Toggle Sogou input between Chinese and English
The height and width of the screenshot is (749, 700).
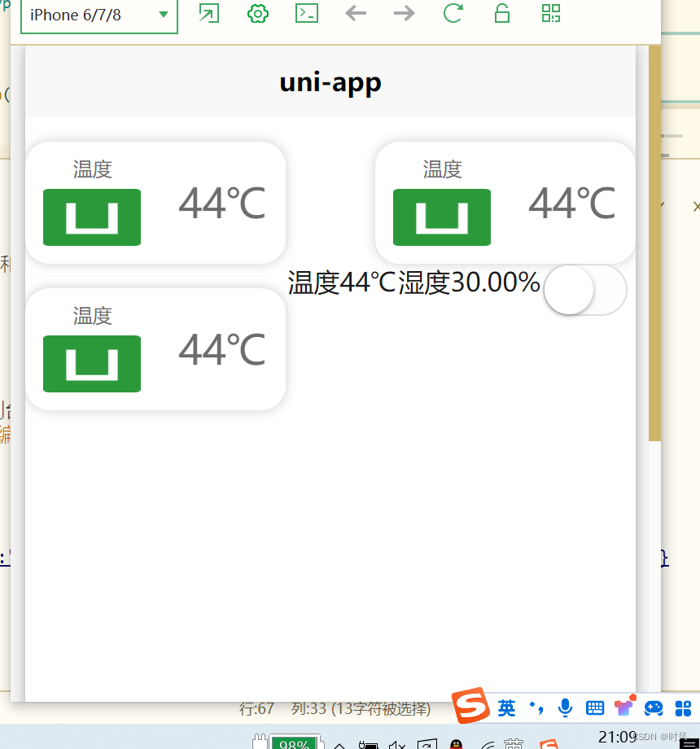(505, 708)
